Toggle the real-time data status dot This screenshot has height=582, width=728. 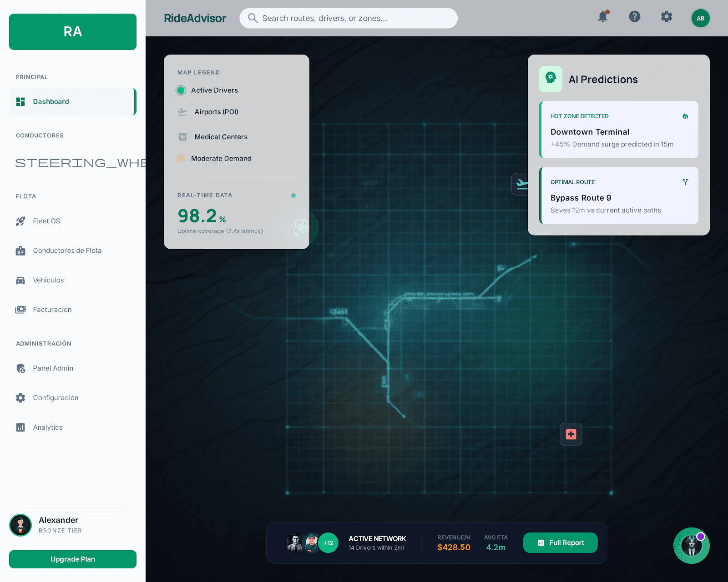point(293,195)
